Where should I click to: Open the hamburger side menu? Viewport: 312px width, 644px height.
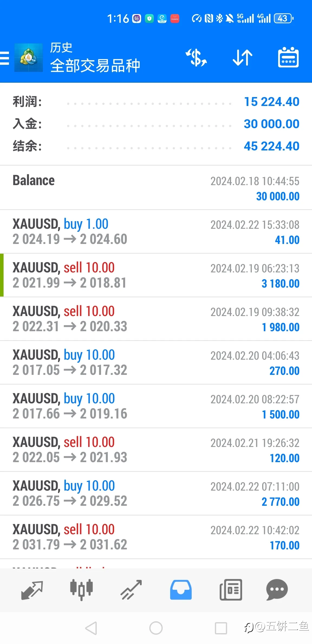click(x=5, y=58)
